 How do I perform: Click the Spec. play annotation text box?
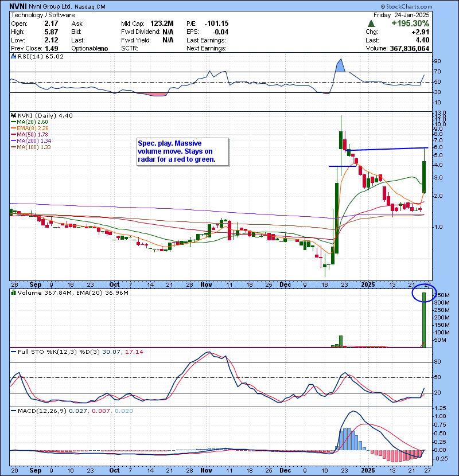point(182,151)
